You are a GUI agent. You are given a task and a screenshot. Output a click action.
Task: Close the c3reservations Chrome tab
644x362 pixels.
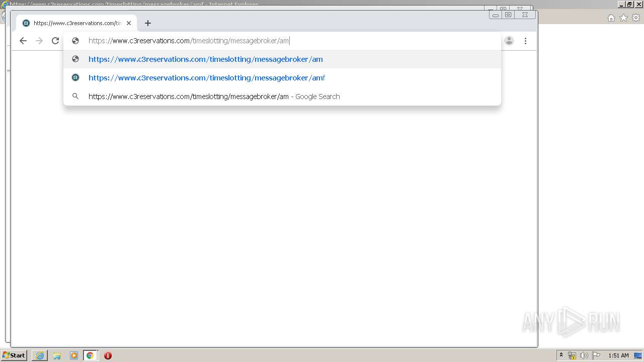[x=129, y=23]
